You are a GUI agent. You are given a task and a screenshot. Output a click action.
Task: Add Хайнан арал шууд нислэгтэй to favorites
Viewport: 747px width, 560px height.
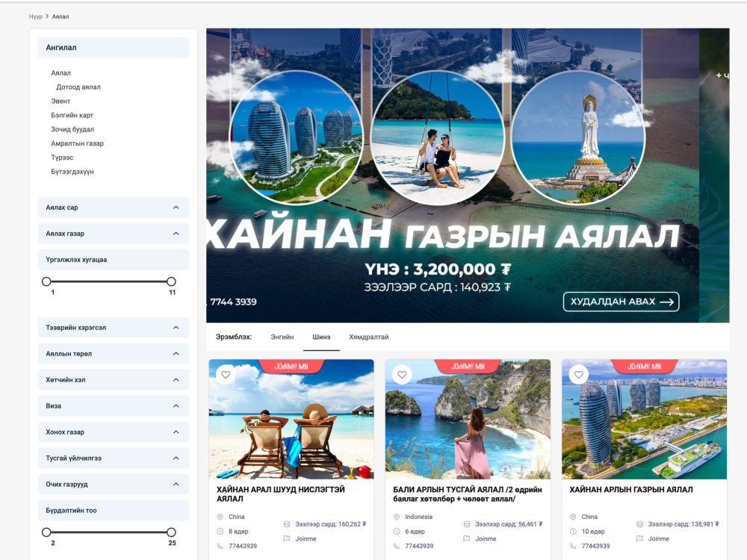[x=226, y=375]
